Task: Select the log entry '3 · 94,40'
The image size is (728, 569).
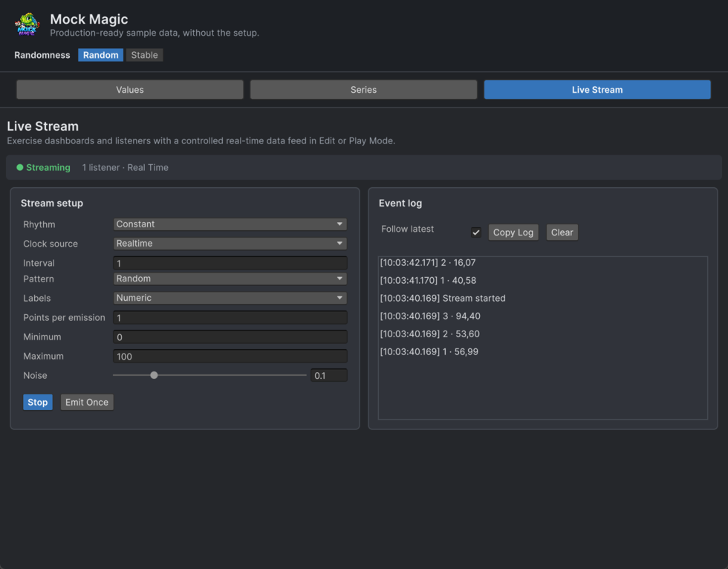Action: pyautogui.click(x=430, y=316)
